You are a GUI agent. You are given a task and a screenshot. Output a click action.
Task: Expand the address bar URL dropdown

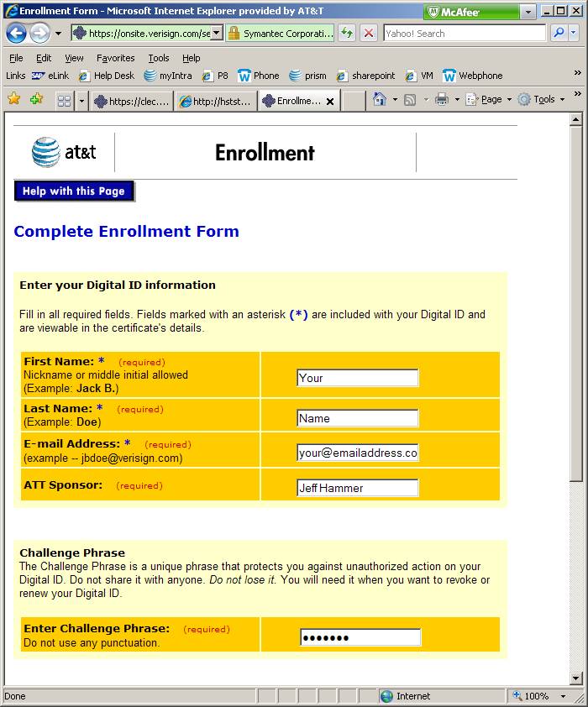pyautogui.click(x=217, y=33)
